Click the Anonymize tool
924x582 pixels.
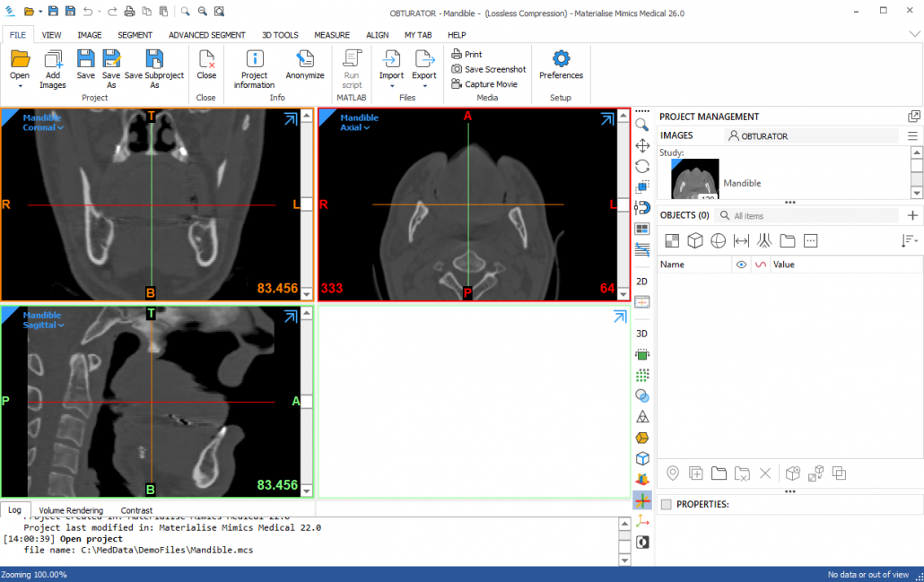(x=305, y=65)
